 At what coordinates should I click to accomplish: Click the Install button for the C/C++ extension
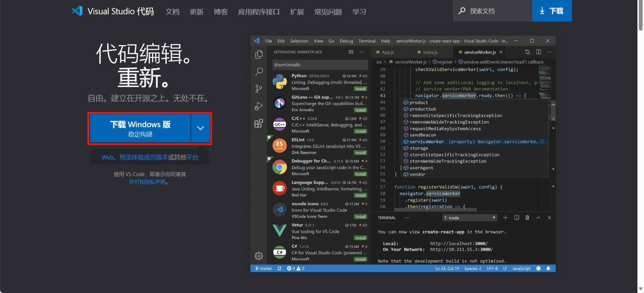coord(360,132)
